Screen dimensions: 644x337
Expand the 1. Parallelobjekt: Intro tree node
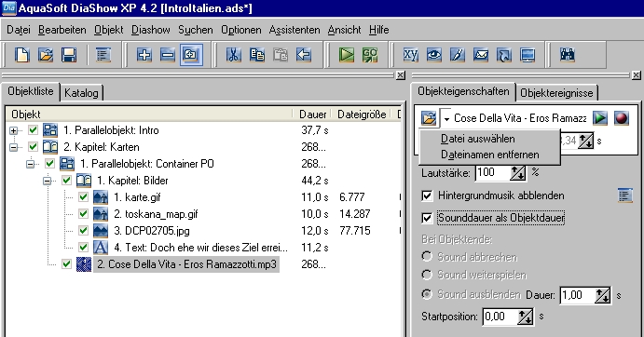pos(14,130)
